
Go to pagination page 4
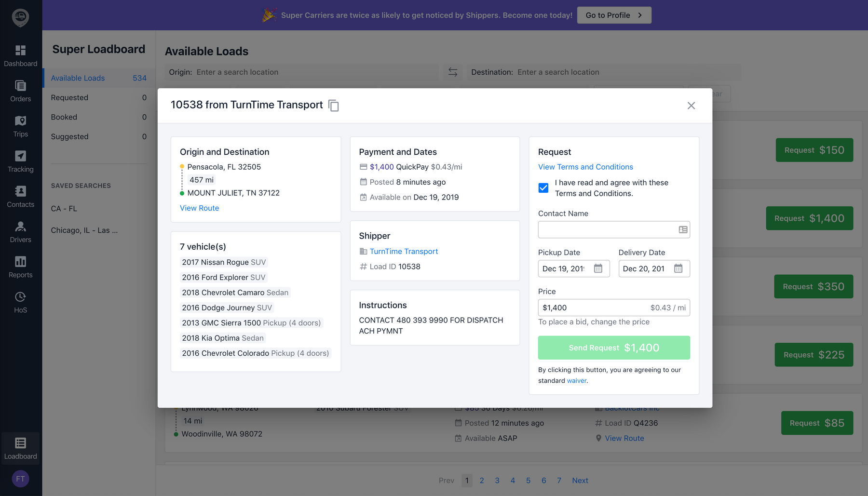pos(513,481)
